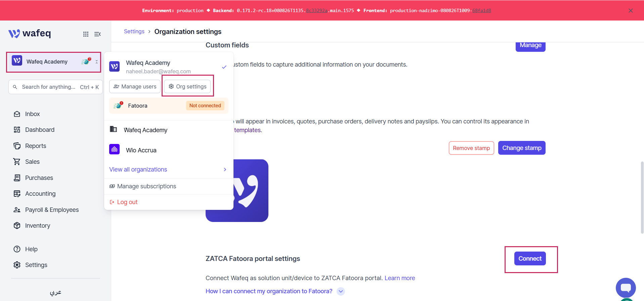Screen dimensions: 644x301
Task: Click the search magnifier icon
Action: (x=15, y=87)
